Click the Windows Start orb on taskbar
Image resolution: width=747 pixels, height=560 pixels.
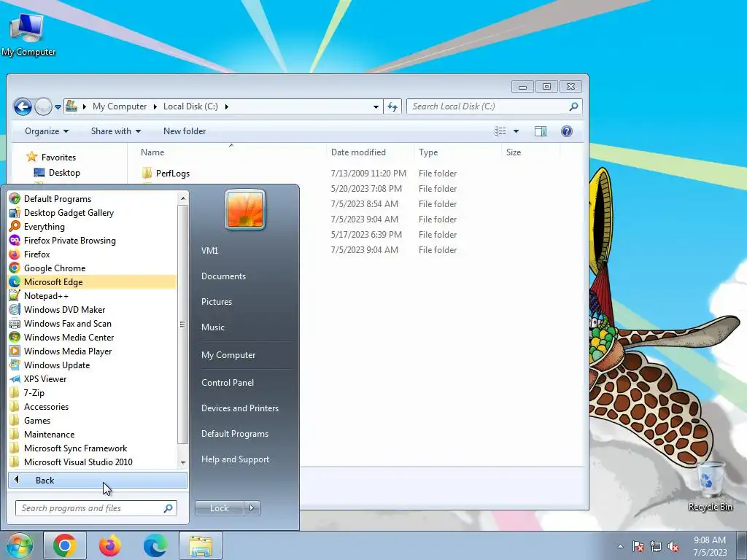(20, 545)
